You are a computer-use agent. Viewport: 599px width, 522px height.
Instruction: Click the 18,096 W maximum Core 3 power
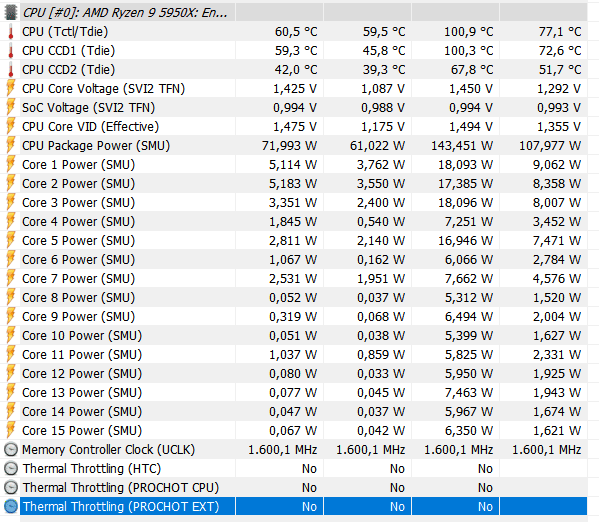click(x=465, y=202)
